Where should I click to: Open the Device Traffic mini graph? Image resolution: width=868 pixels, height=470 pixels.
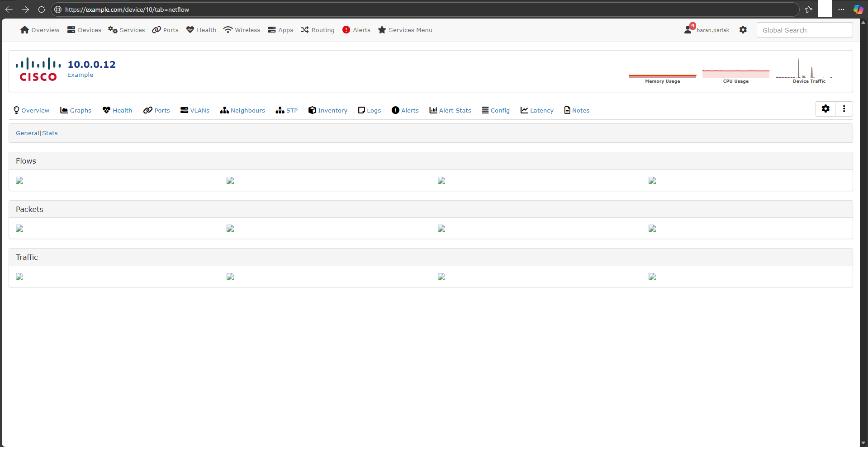point(809,71)
